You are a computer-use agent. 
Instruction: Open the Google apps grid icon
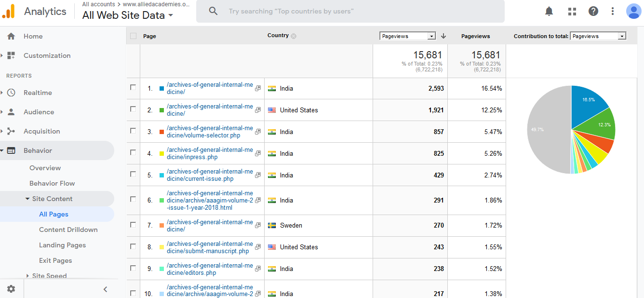(572, 11)
